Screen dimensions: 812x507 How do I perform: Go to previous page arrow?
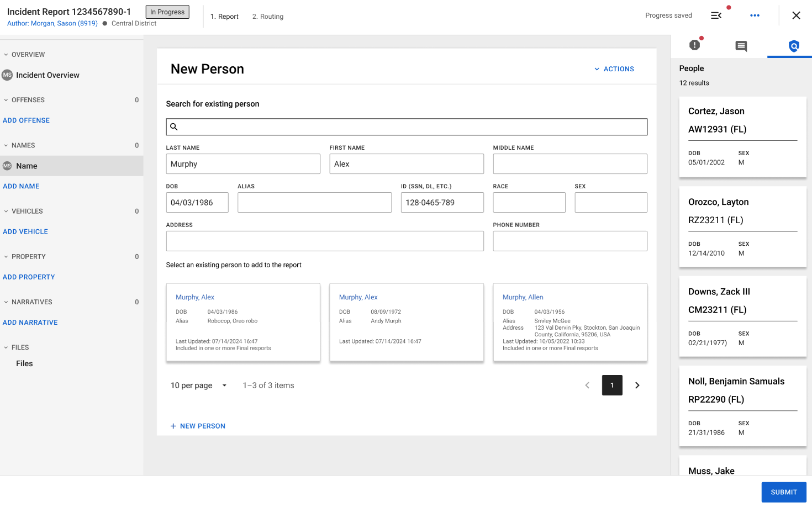587,385
